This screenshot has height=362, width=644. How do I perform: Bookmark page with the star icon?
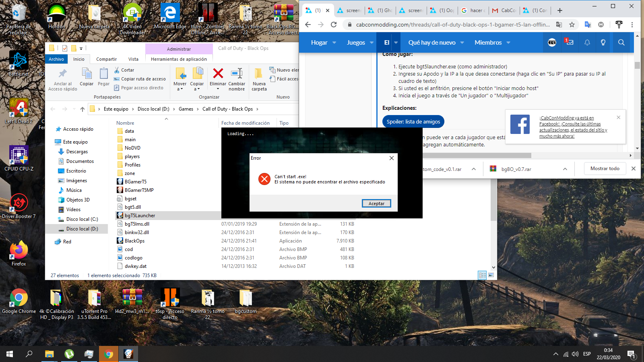[x=572, y=25]
